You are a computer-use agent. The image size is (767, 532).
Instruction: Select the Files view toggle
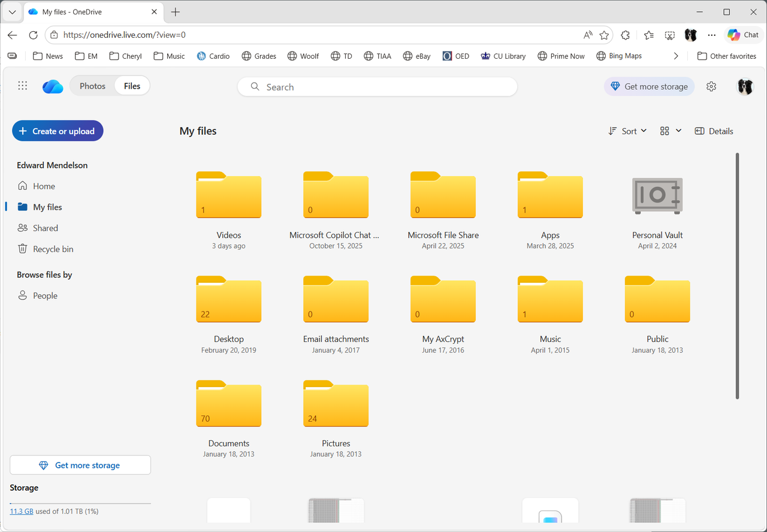pos(132,86)
